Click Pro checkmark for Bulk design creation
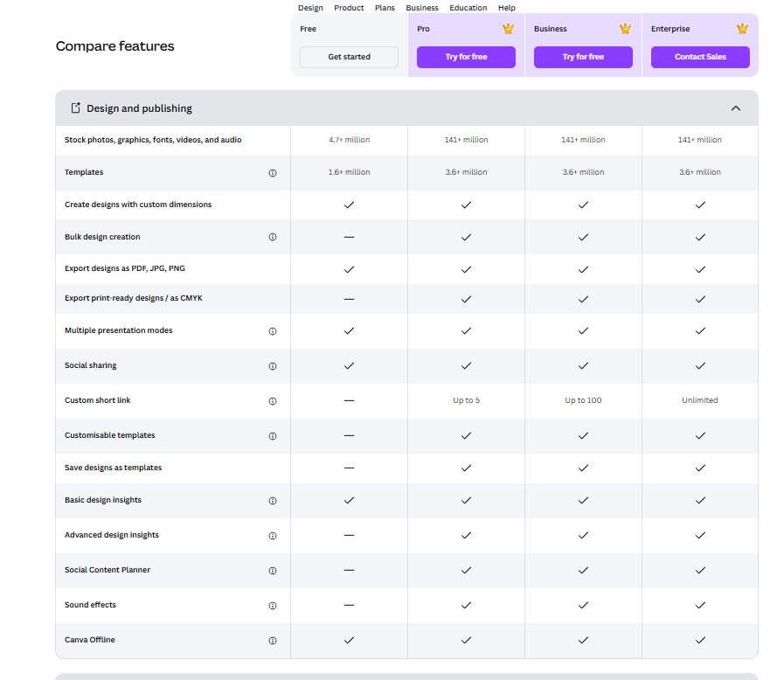The image size is (784, 680). [466, 237]
